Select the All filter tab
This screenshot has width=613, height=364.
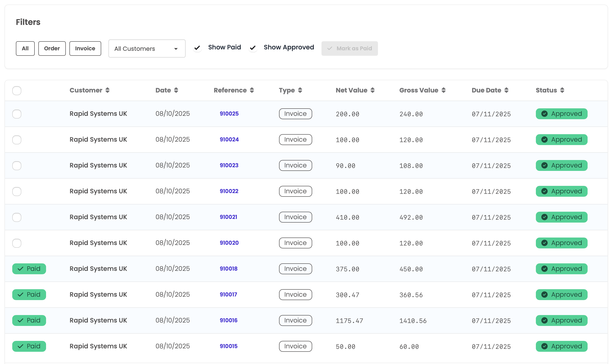pos(25,49)
